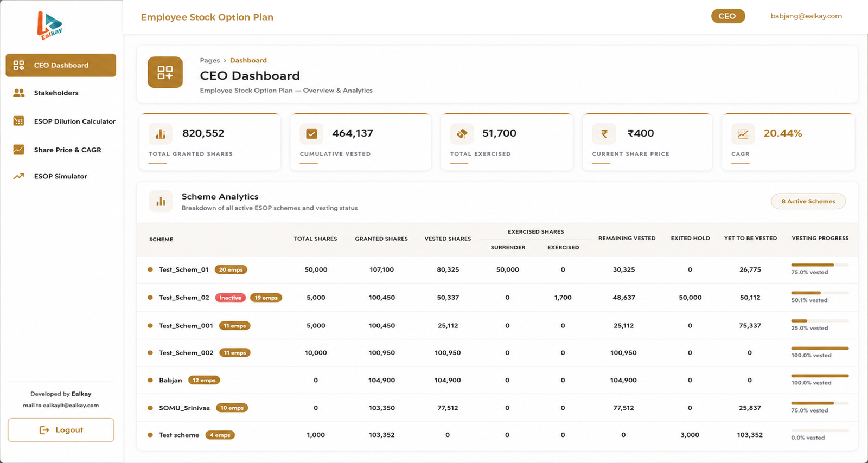
Task: Click the Remaining Vested column header
Action: (627, 238)
